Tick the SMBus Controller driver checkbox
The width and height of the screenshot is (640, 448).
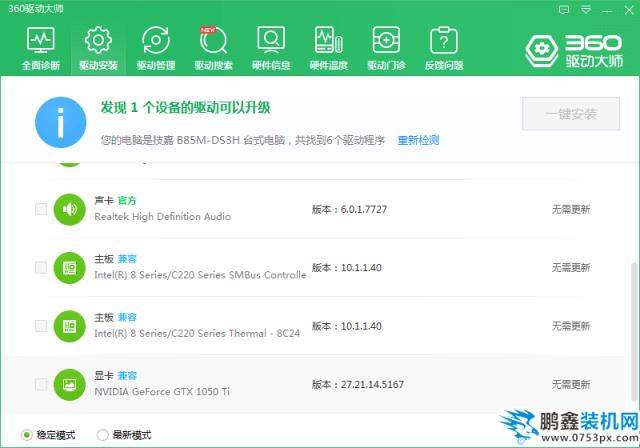[x=41, y=268]
